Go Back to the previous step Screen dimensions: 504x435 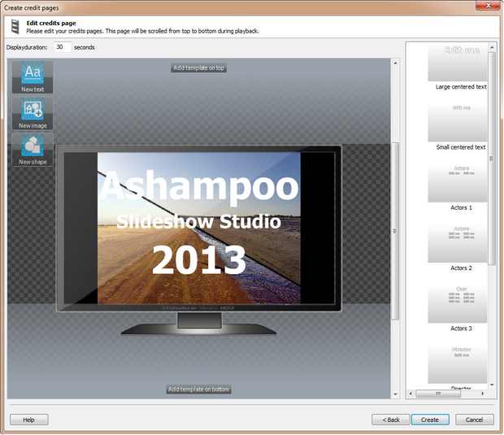coord(390,420)
